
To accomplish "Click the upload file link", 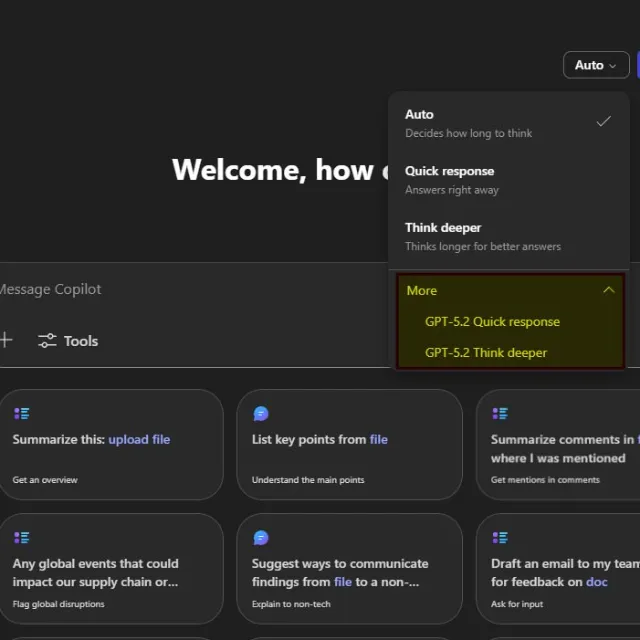I will point(139,440).
